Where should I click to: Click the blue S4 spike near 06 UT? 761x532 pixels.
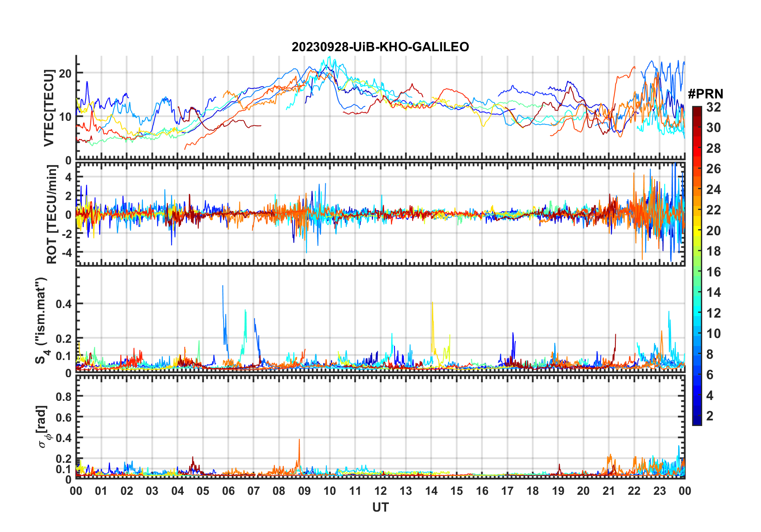[223, 312]
